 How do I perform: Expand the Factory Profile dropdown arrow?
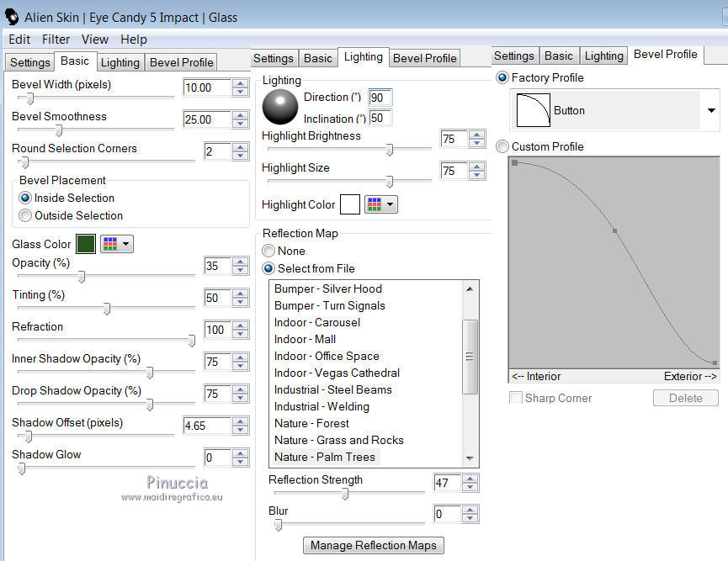point(711,110)
